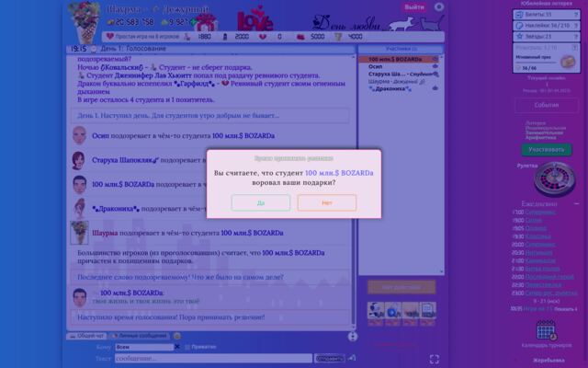The image size is (588, 368).
Task: Click green 'Участвовать' button
Action: tap(547, 149)
